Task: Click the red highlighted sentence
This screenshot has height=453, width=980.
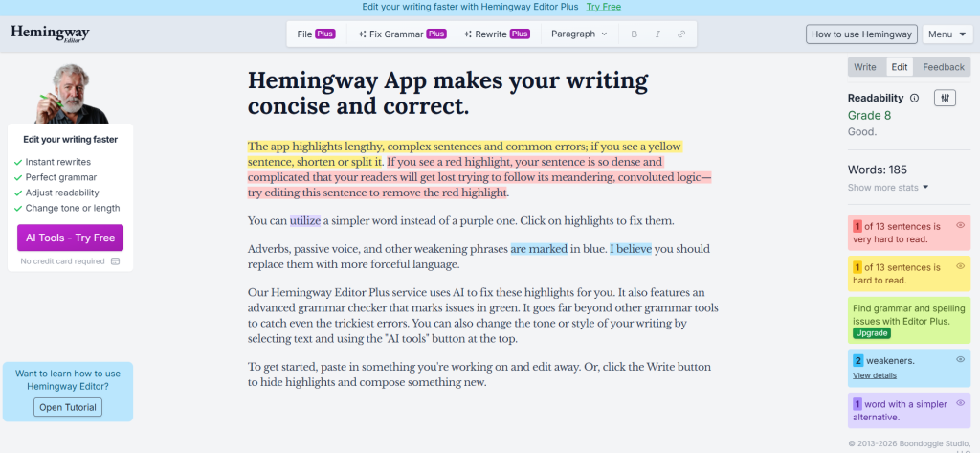Action: tap(479, 177)
